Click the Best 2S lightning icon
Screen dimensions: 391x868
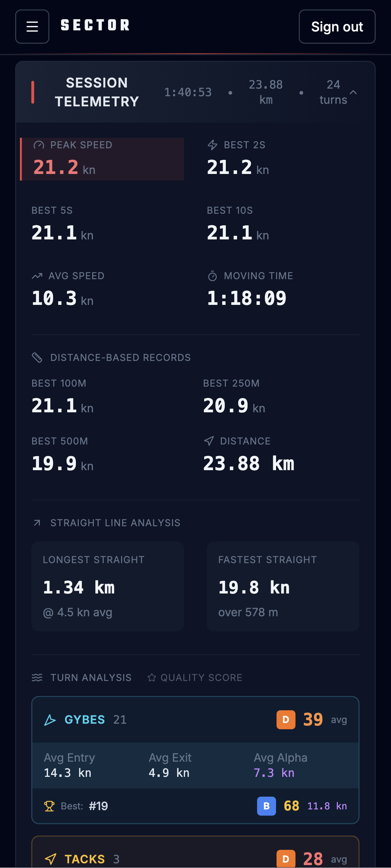pos(212,145)
